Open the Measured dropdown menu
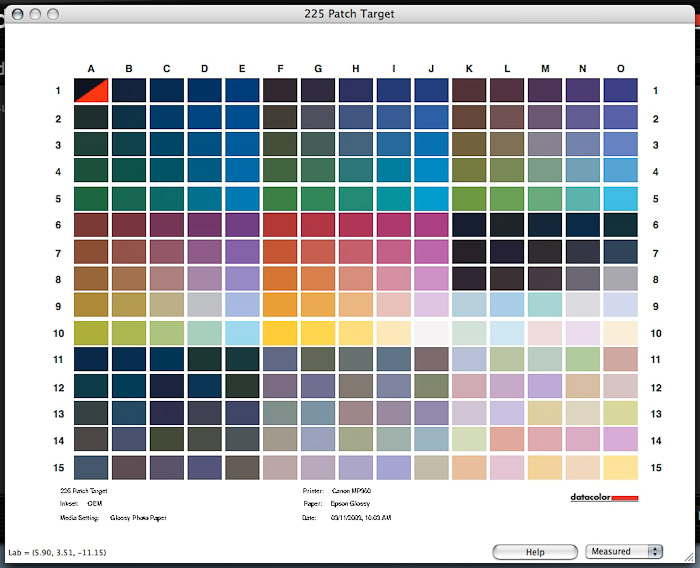 coord(623,551)
